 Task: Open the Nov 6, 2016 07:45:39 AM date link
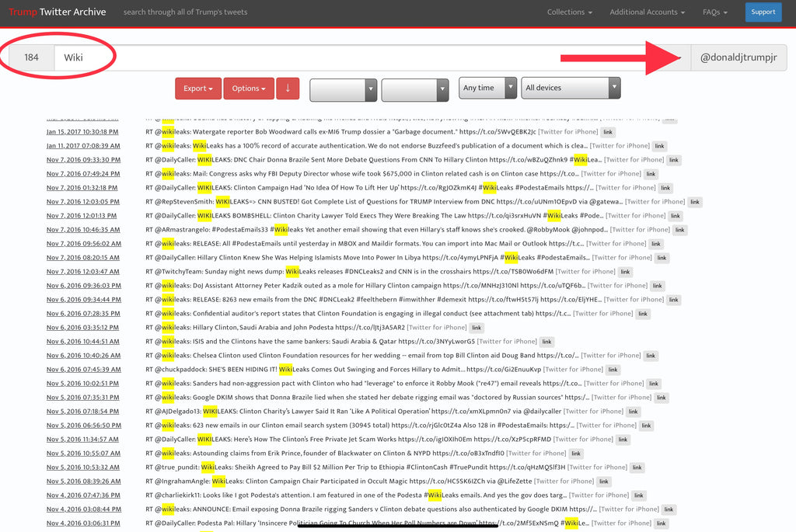84,369
